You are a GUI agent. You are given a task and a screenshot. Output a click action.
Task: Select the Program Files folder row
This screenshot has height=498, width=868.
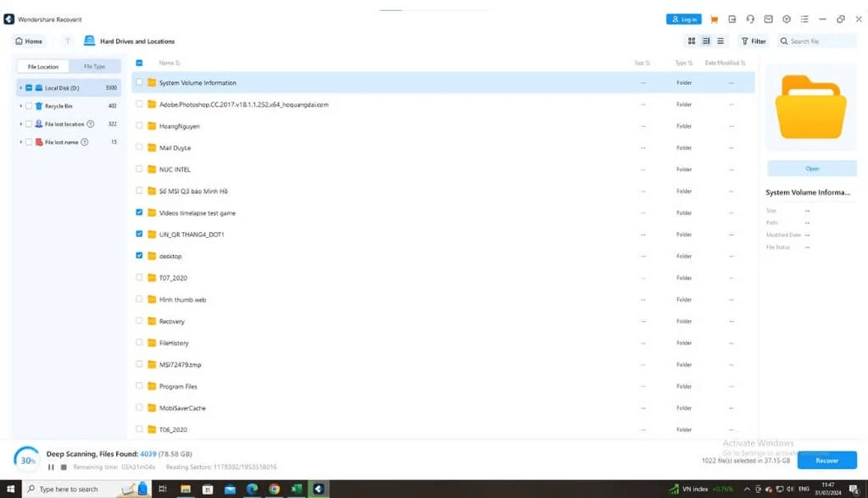click(x=443, y=386)
